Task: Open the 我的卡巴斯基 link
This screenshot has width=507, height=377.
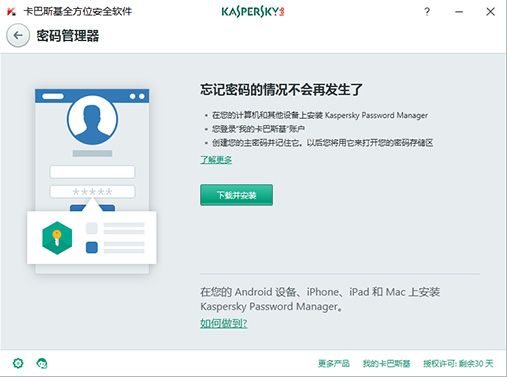Action: coord(386,363)
